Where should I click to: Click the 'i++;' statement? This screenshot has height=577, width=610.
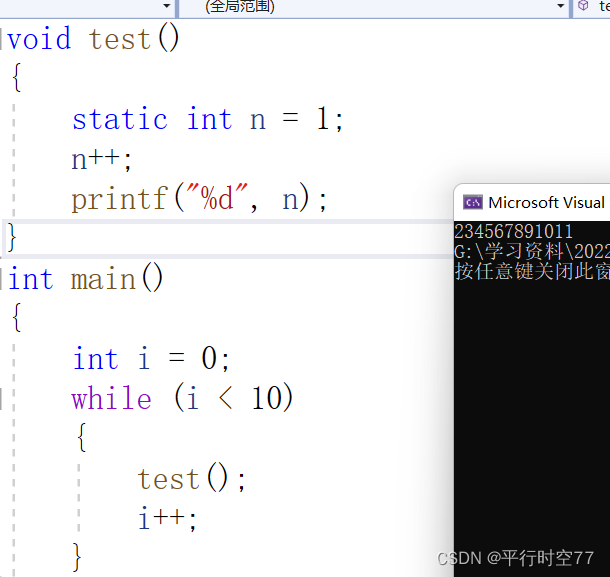pos(168,518)
